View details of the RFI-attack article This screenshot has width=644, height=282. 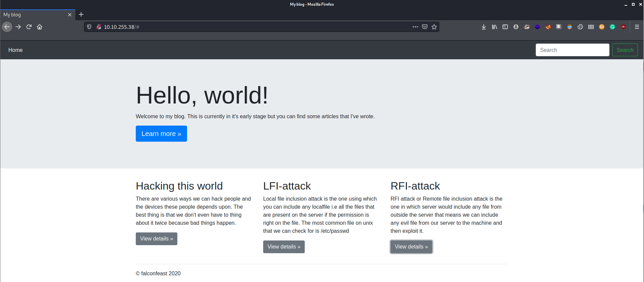411,247
